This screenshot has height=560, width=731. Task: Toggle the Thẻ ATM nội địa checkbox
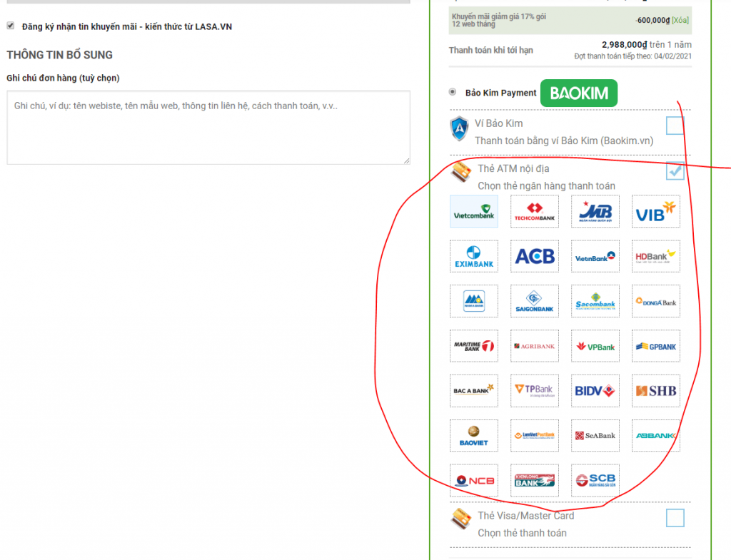pos(675,170)
